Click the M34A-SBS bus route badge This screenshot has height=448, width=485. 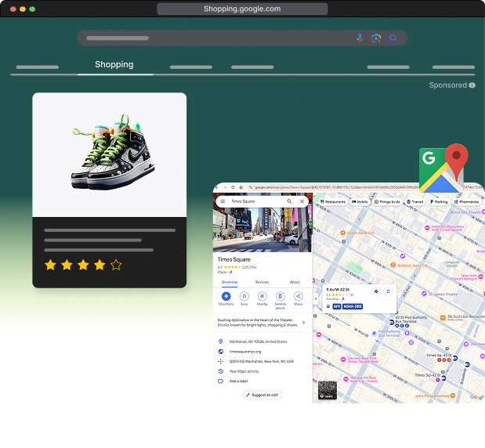353,306
